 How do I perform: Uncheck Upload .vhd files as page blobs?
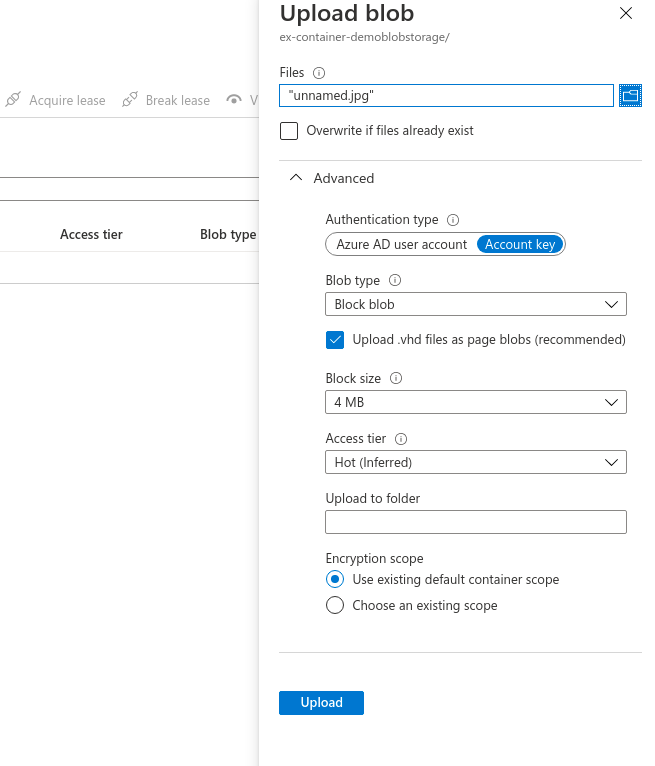pyautogui.click(x=335, y=340)
